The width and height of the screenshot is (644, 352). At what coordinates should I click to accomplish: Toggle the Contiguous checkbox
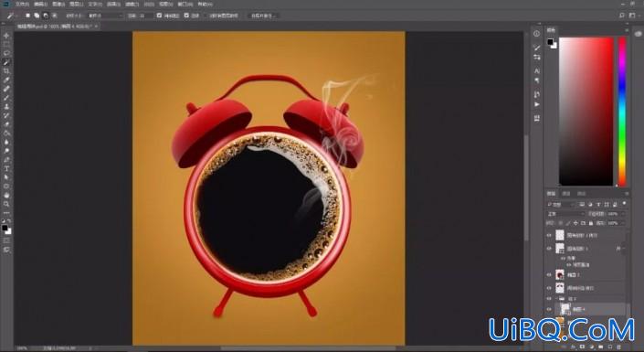pyautogui.click(x=186, y=16)
